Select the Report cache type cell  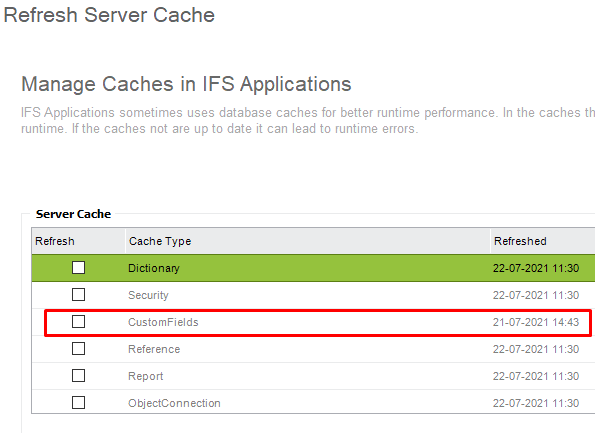[x=308, y=376]
